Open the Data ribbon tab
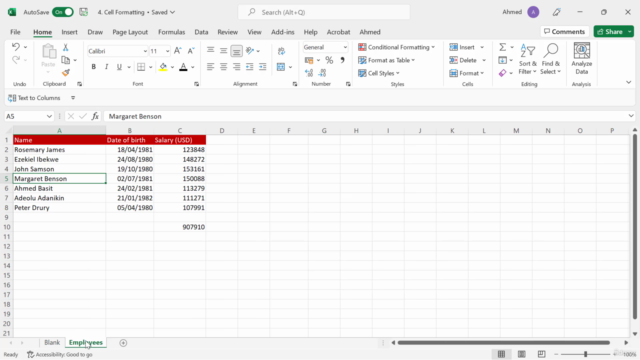 pos(201,32)
